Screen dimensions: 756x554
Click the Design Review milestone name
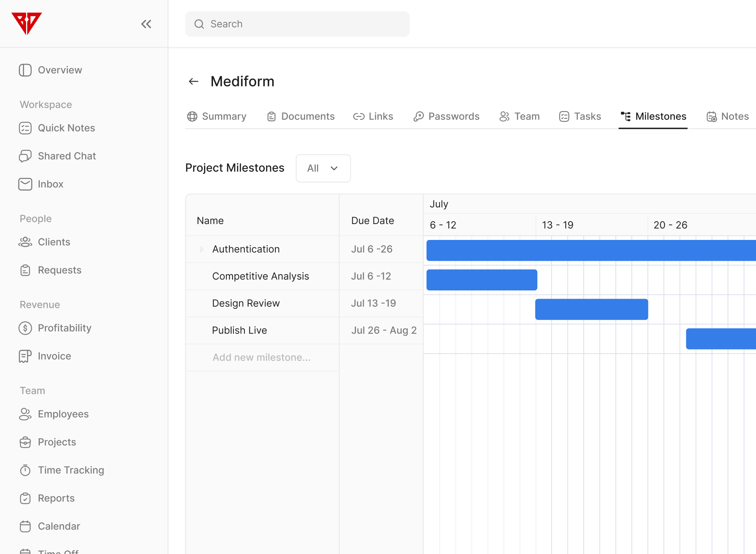coord(246,303)
